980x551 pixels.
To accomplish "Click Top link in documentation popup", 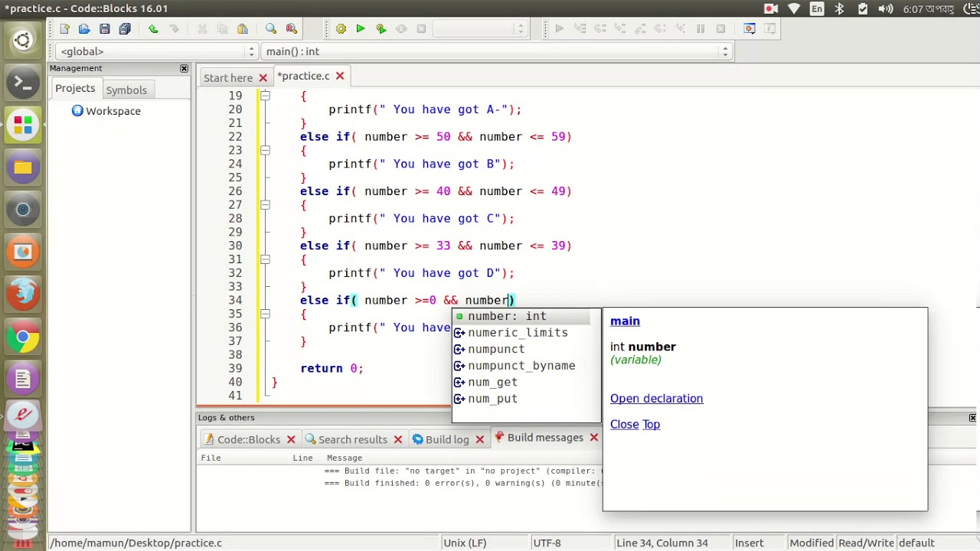I will [x=651, y=425].
